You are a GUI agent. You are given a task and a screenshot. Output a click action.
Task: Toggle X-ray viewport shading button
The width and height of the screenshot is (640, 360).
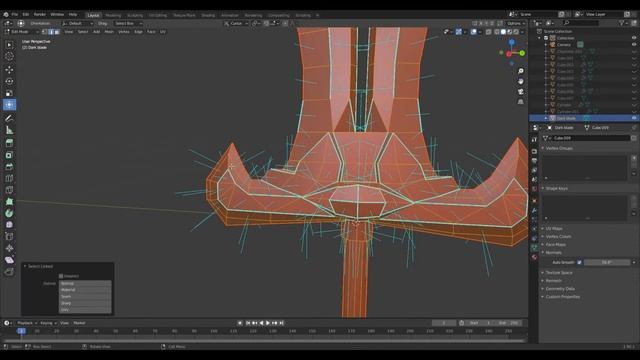pos(489,31)
